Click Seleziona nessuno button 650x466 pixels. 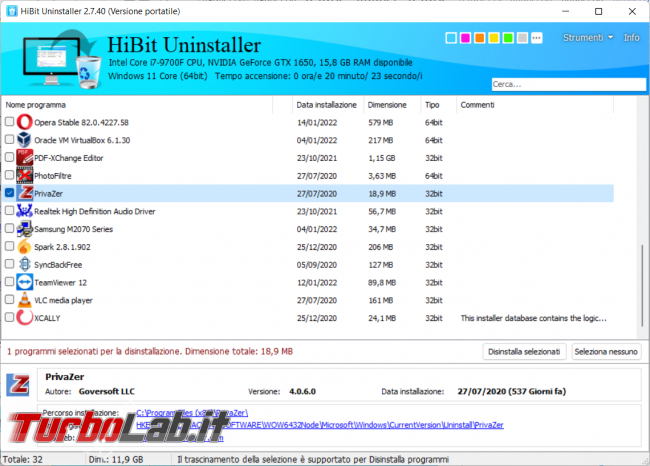[606, 352]
